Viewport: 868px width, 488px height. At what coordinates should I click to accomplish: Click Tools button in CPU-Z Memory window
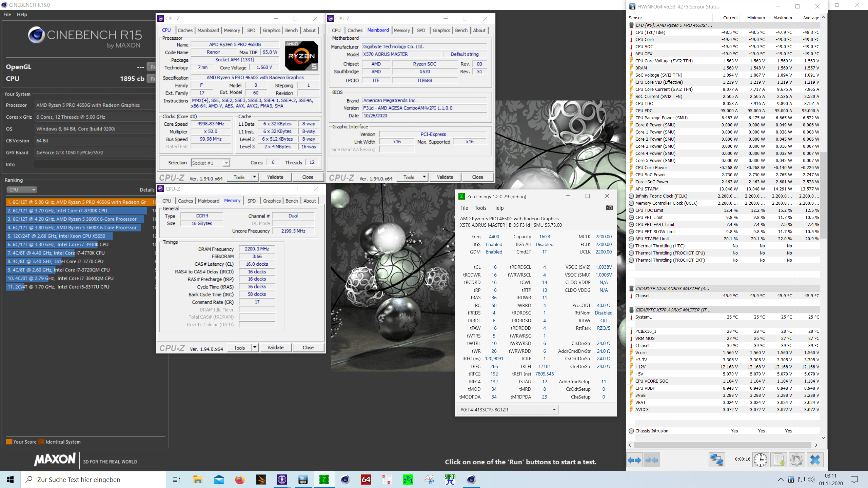(239, 347)
